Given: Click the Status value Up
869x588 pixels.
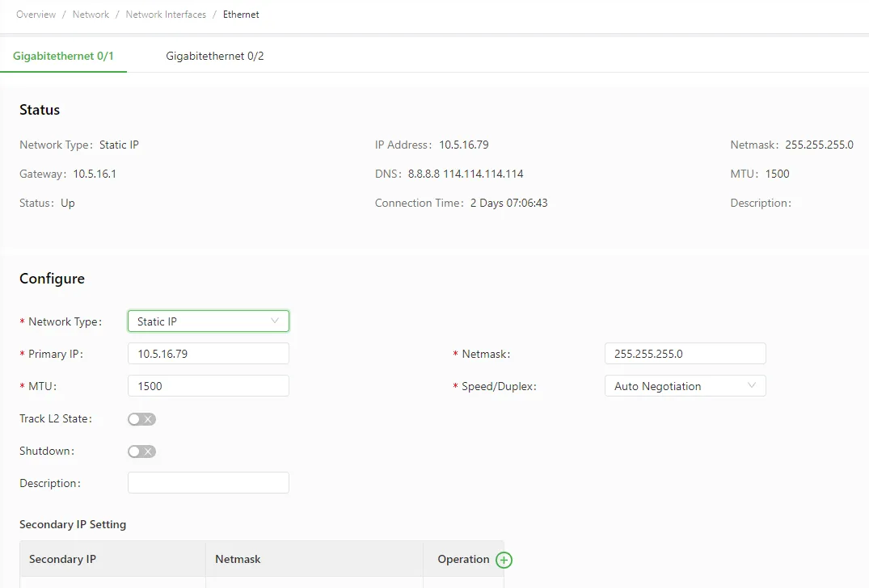Looking at the screenshot, I should [x=68, y=204].
